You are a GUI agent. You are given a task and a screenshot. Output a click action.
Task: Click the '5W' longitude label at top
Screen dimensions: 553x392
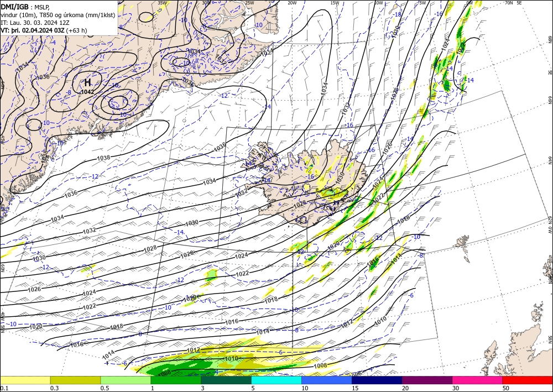pos(423,3)
